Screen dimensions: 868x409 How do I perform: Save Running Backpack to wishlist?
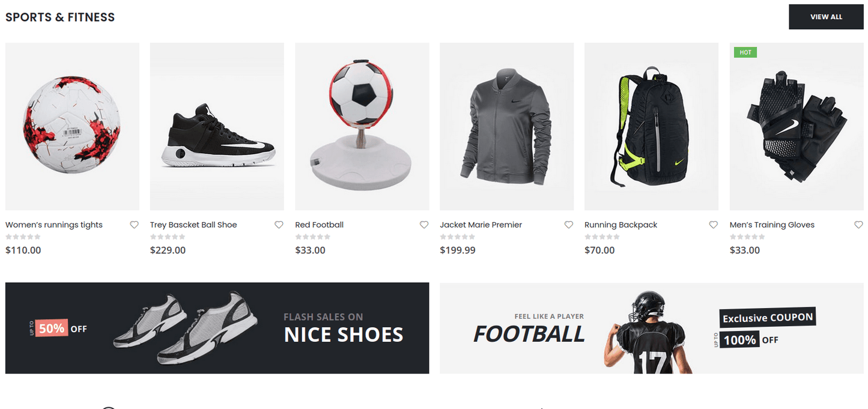tap(714, 225)
